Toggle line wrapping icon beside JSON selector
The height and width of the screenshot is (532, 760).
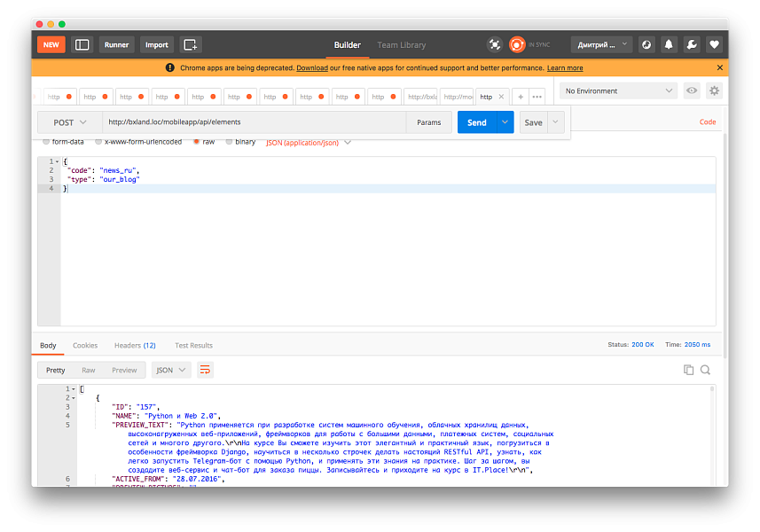(x=205, y=370)
